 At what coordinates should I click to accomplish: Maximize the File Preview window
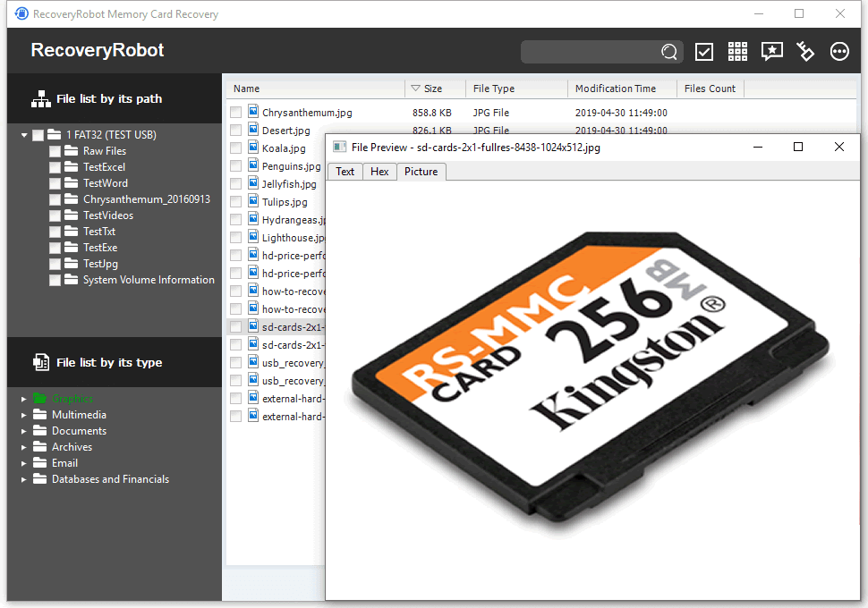tap(798, 147)
